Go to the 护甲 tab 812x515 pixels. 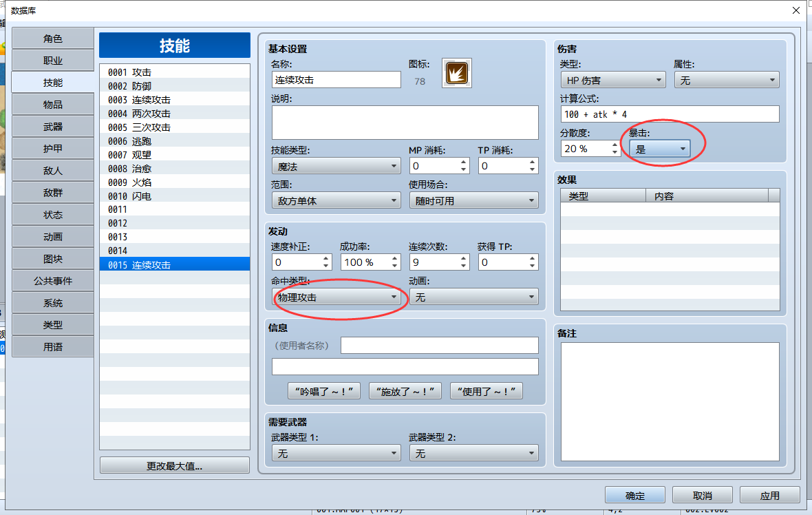click(x=53, y=149)
